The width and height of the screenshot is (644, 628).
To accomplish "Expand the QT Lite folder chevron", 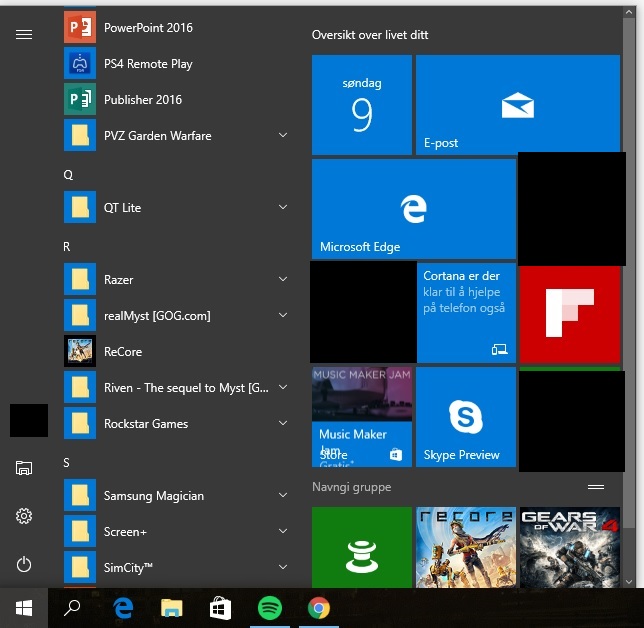I will [x=283, y=207].
